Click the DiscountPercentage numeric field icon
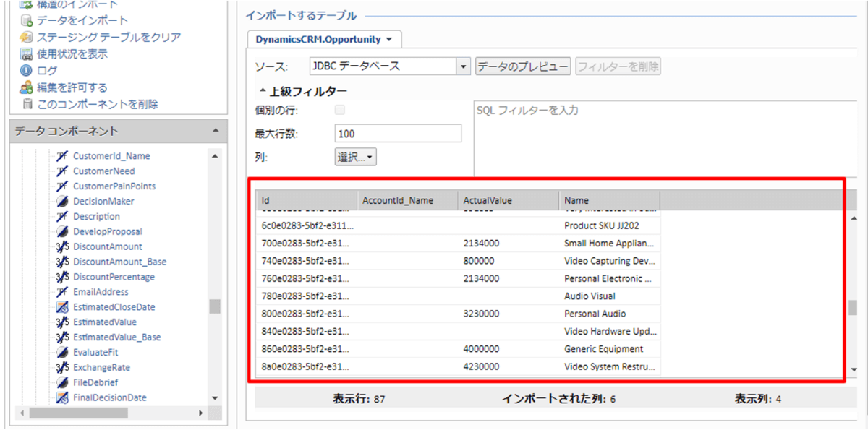 coord(62,278)
